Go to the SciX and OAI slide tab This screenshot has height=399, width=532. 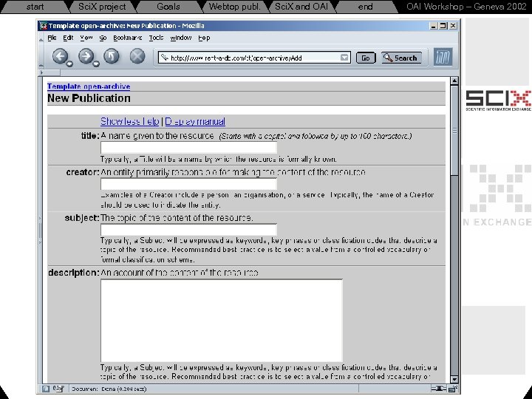(x=301, y=7)
